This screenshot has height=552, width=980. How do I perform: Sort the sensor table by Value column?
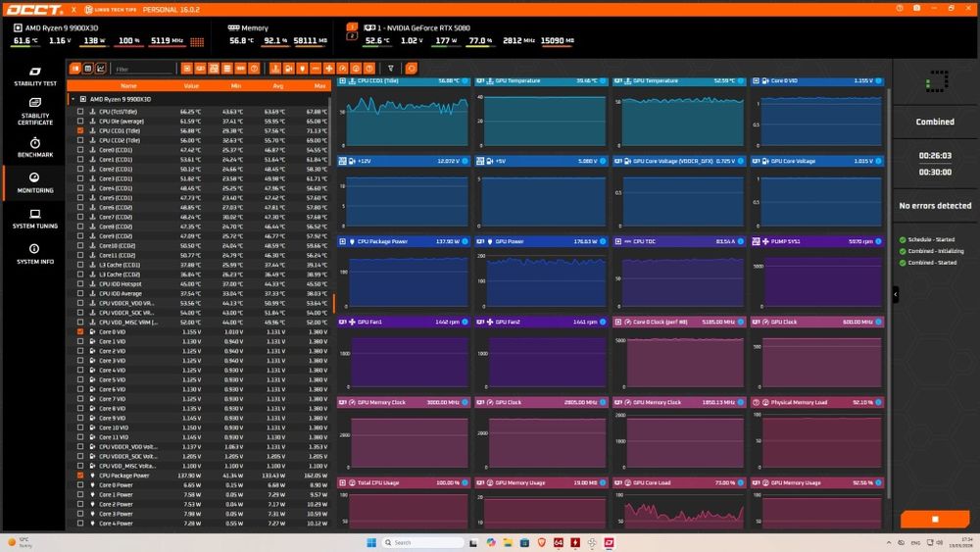tap(191, 85)
